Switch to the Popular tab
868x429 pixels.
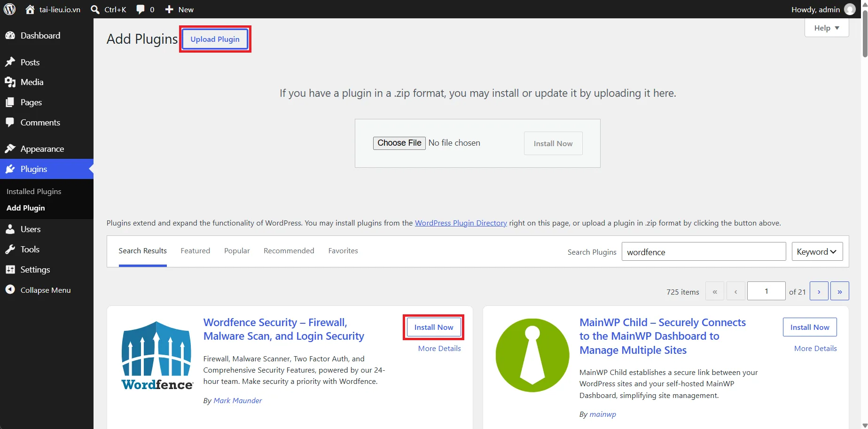coord(237,251)
